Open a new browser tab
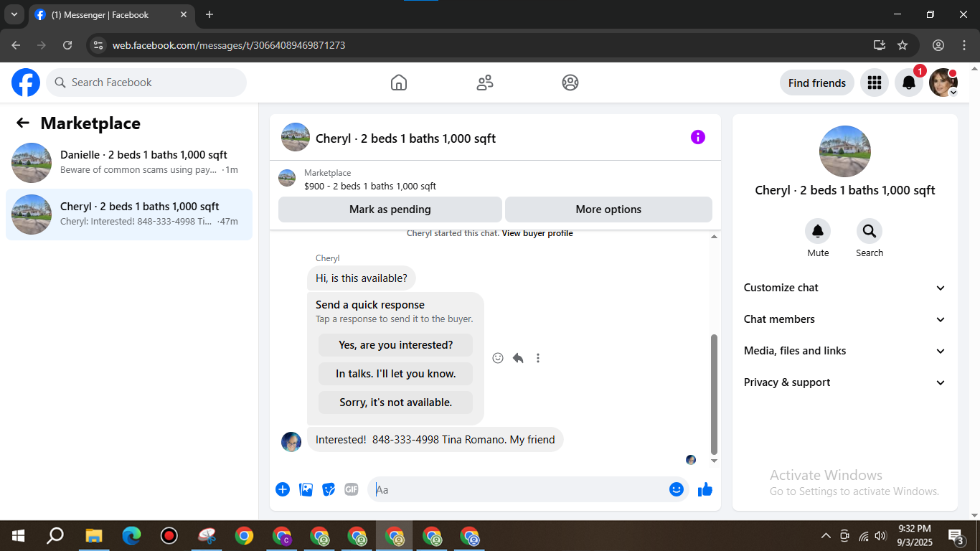Screen dimensions: 980x551 pos(209,14)
